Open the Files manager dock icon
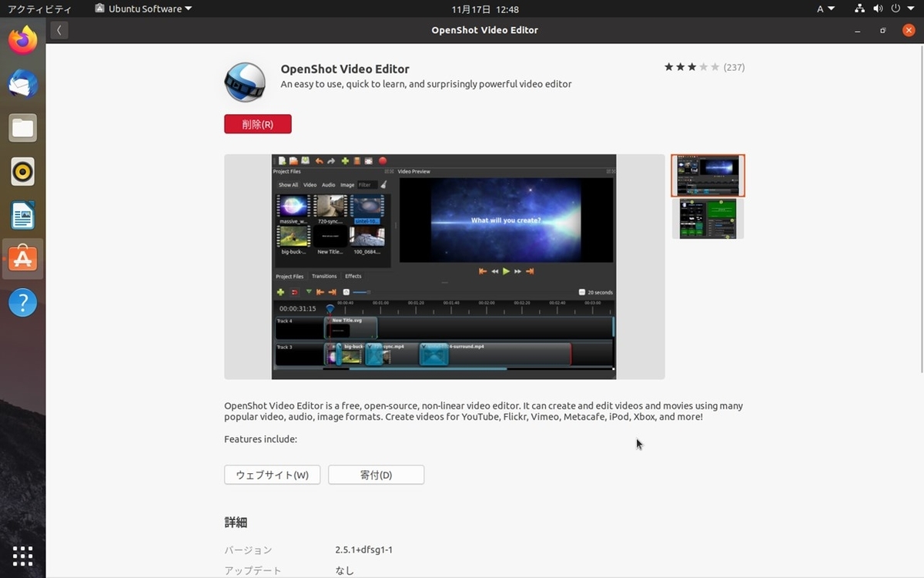 pyautogui.click(x=22, y=128)
